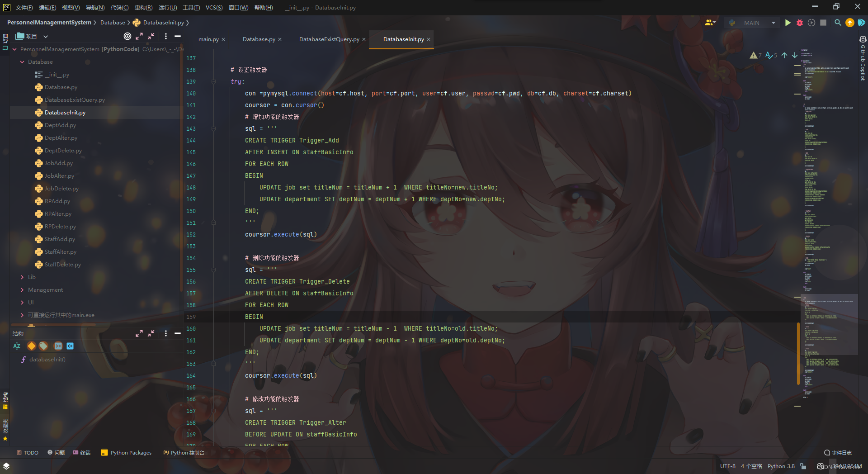The image size is (868, 474).
Task: Open the 终端 terminal tool window
Action: pos(82,453)
